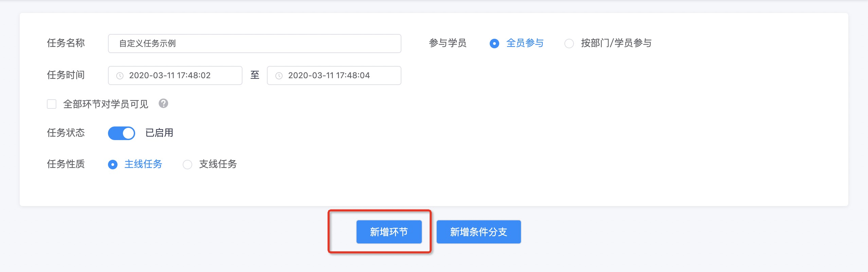Choose 主线任务 radio button
Image resolution: width=868 pixels, height=272 pixels.
pyautogui.click(x=113, y=165)
